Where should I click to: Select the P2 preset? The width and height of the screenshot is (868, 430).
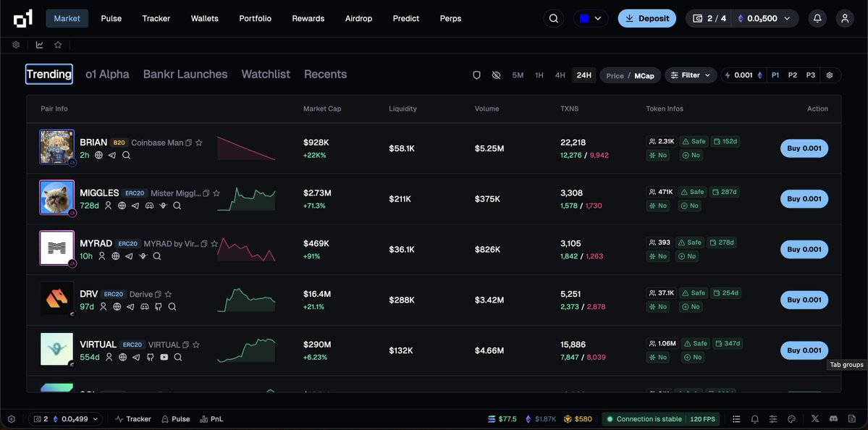[x=793, y=75]
